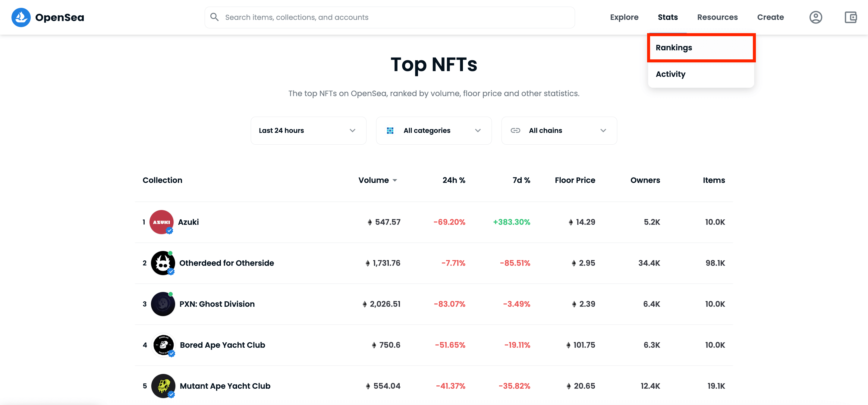
Task: Focus the search items and collections field
Action: (389, 17)
